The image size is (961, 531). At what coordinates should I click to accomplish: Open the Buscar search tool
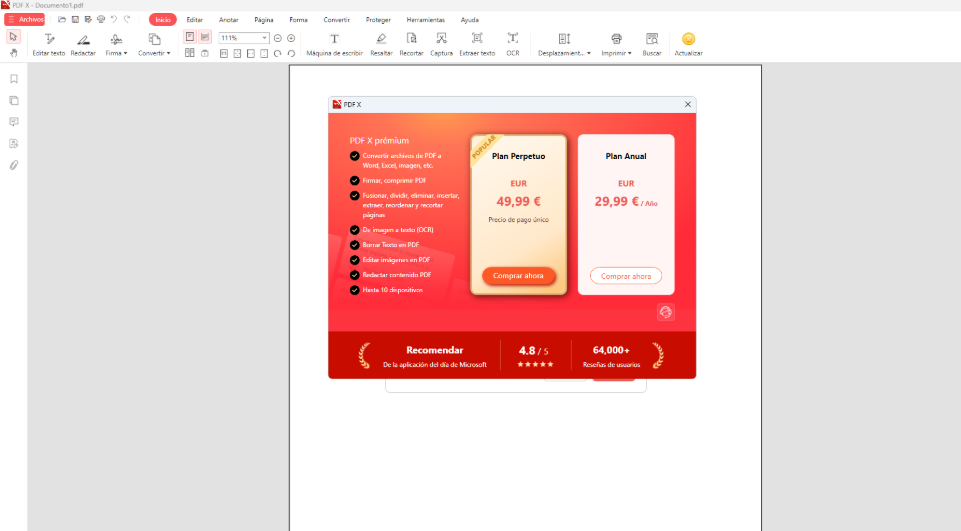point(652,45)
